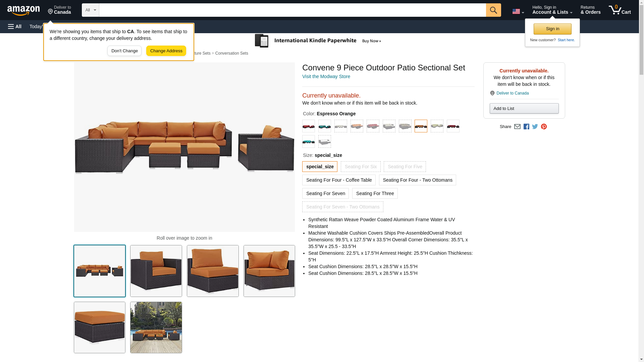Open the country flag language dropdown
This screenshot has width=644, height=362.
point(518,12)
